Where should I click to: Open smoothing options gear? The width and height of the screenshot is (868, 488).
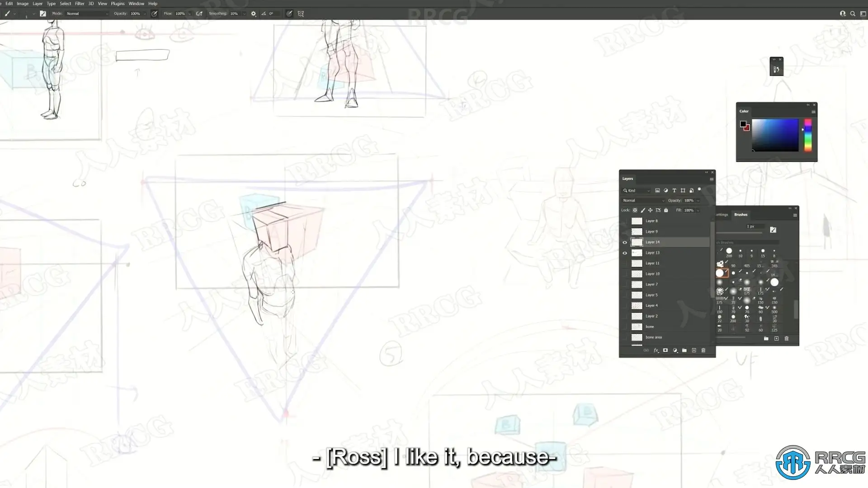pyautogui.click(x=254, y=14)
